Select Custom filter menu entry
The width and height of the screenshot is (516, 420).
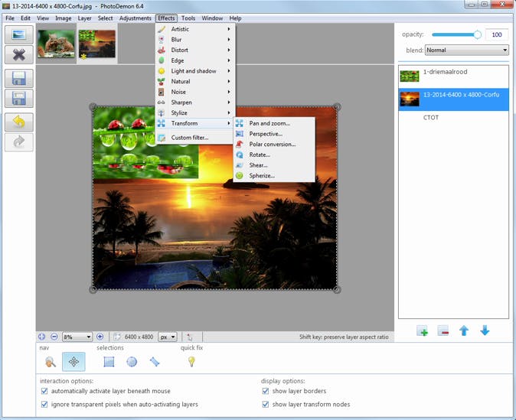pos(190,138)
